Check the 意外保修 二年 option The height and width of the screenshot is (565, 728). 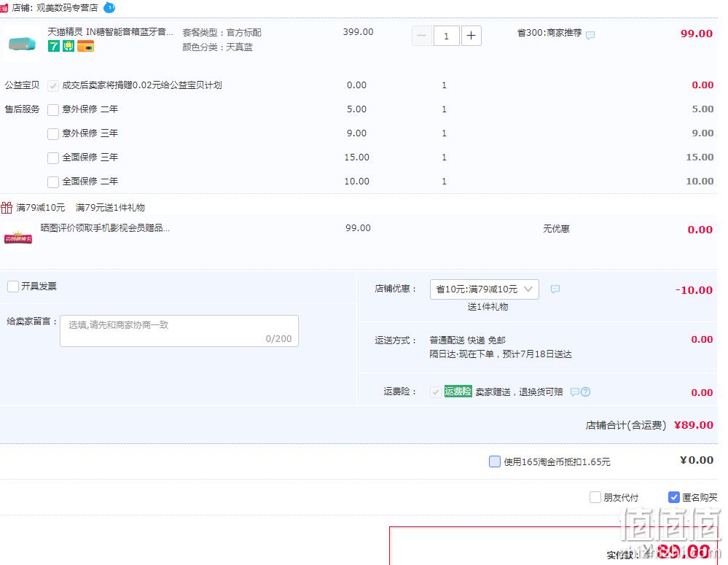(x=53, y=109)
